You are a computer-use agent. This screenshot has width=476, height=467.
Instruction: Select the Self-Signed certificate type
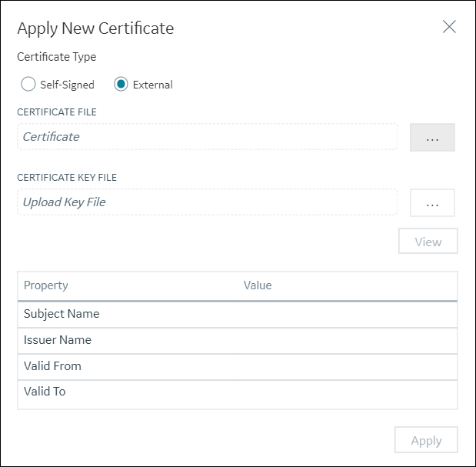[x=28, y=84]
